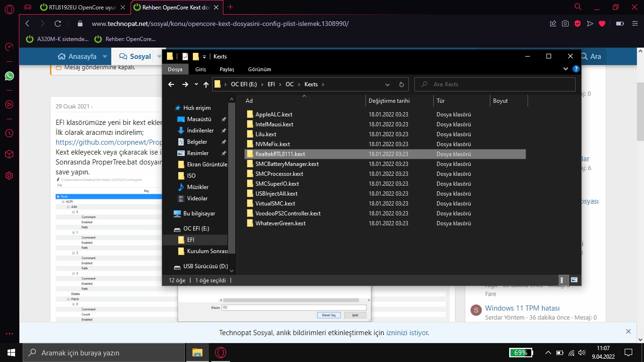Open WhatsApp in the Opera sidebar
Screen dimensions: 644x362
coord(9,76)
